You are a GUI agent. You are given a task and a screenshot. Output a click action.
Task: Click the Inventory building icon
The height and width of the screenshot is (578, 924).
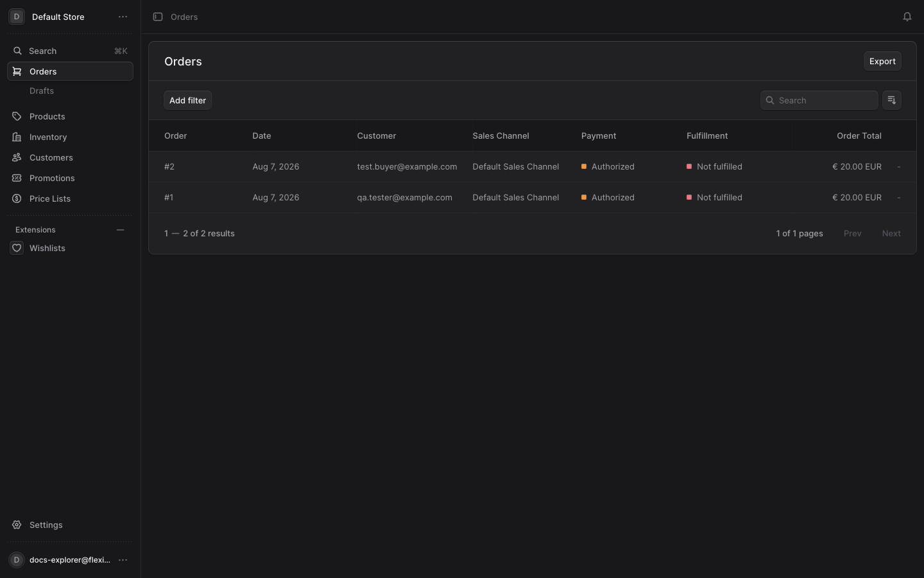[x=17, y=137]
